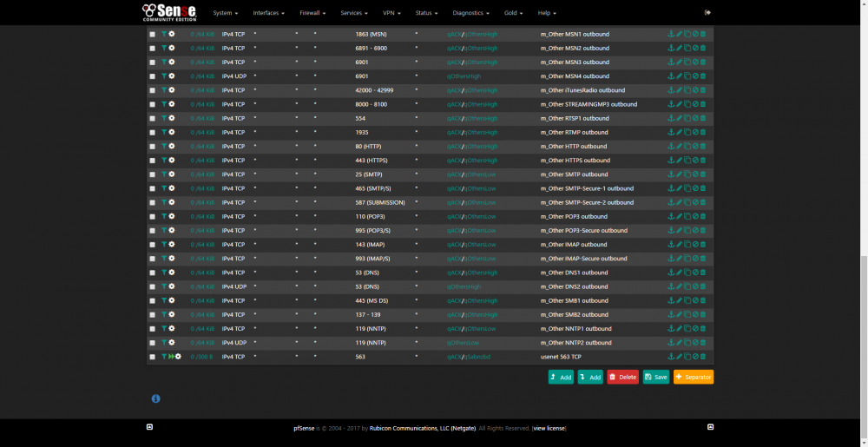The height and width of the screenshot is (447, 868).
Task: Click Add rule to top button
Action: coord(561,377)
